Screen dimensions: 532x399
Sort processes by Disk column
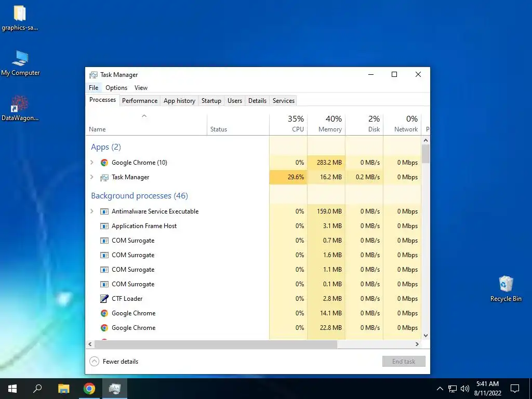pos(364,125)
